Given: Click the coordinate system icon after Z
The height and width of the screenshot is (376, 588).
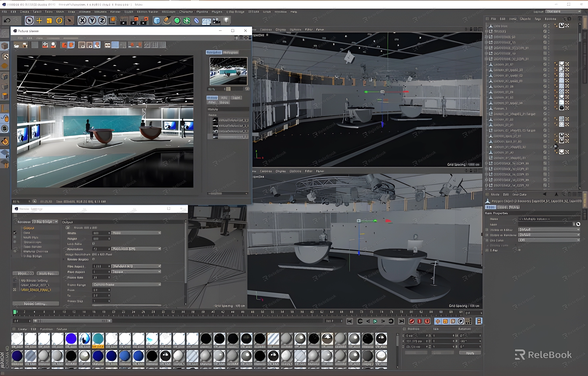Looking at the screenshot, I should click(x=112, y=21).
